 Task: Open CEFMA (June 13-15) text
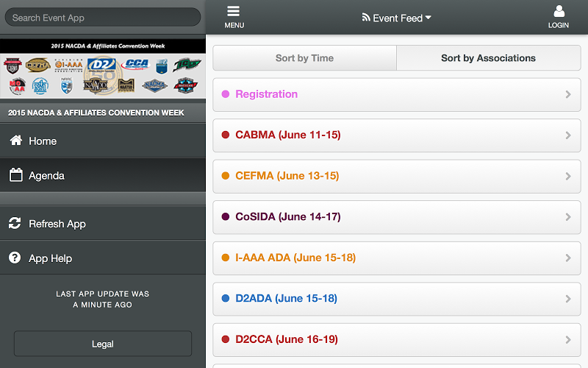(287, 176)
